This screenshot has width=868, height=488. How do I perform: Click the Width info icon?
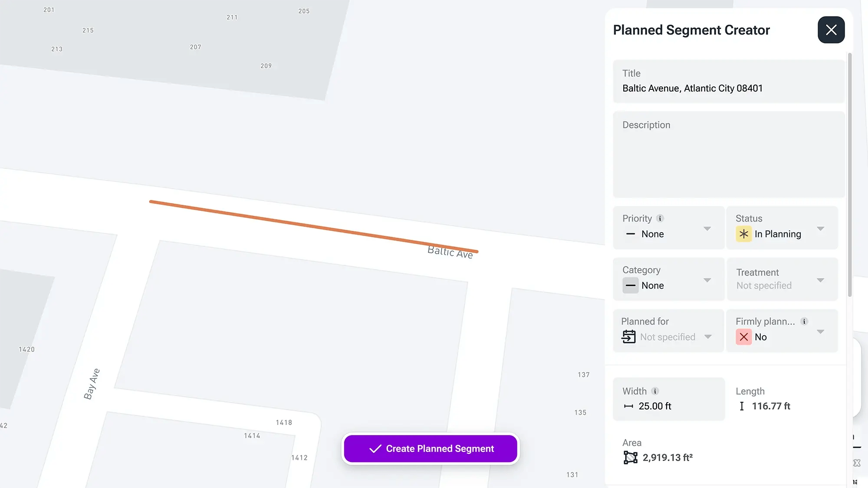click(655, 391)
